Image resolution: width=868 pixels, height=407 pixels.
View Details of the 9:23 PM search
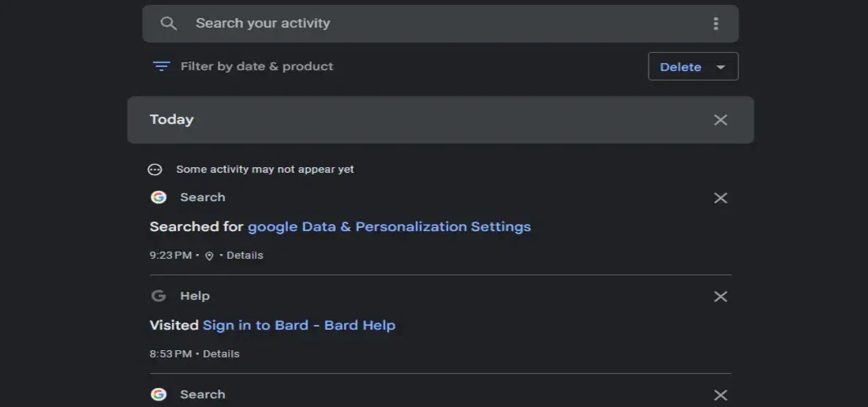pyautogui.click(x=245, y=256)
